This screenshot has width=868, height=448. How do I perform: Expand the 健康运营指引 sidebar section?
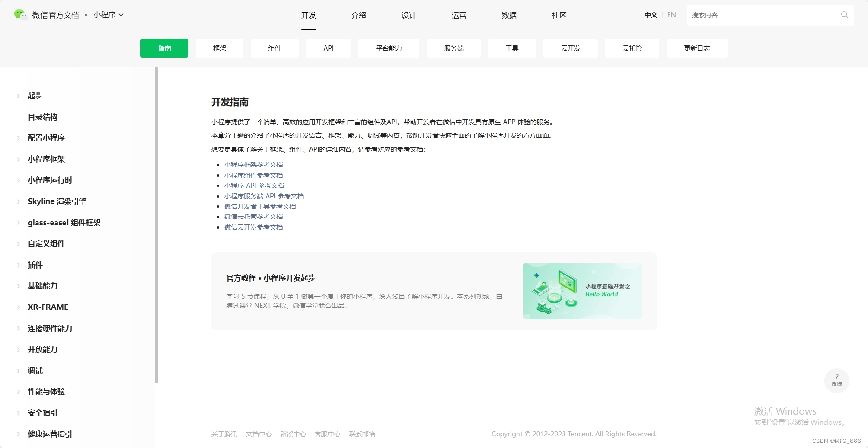tap(18, 434)
